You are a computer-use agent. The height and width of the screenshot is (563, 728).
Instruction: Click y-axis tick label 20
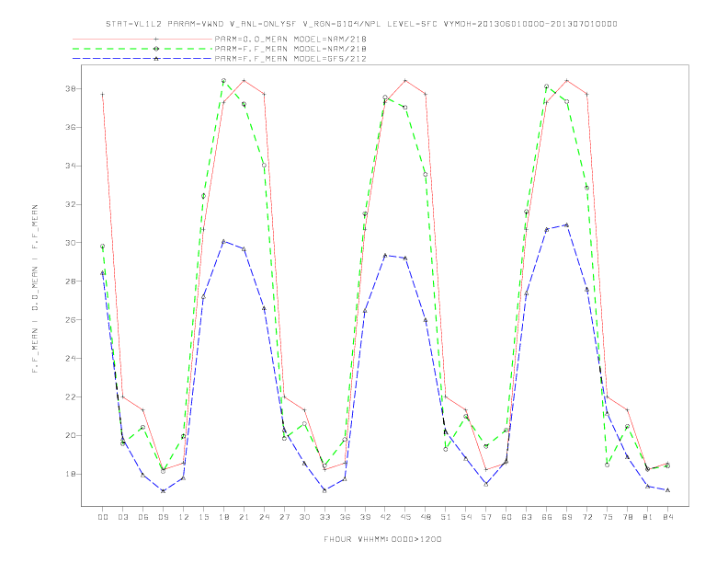point(71,435)
